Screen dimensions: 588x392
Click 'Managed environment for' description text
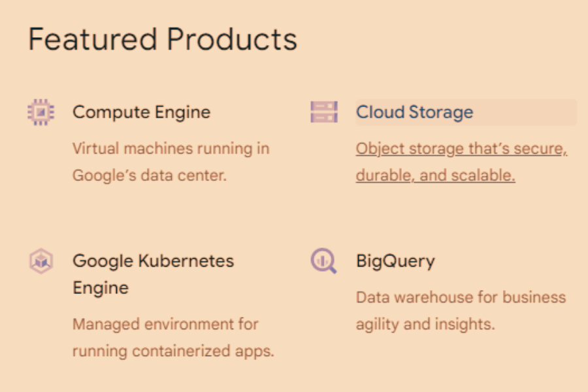point(165,324)
